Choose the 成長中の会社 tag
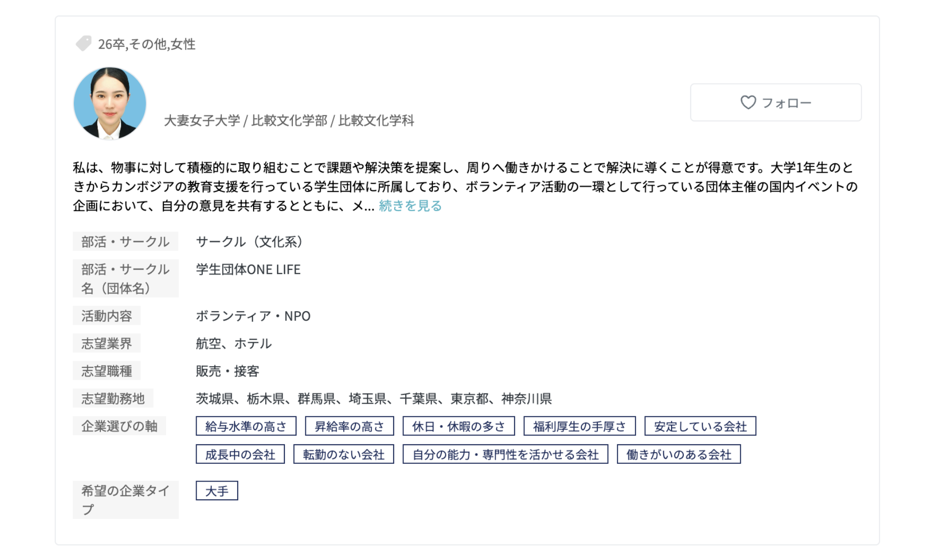The width and height of the screenshot is (934, 560). pos(240,455)
